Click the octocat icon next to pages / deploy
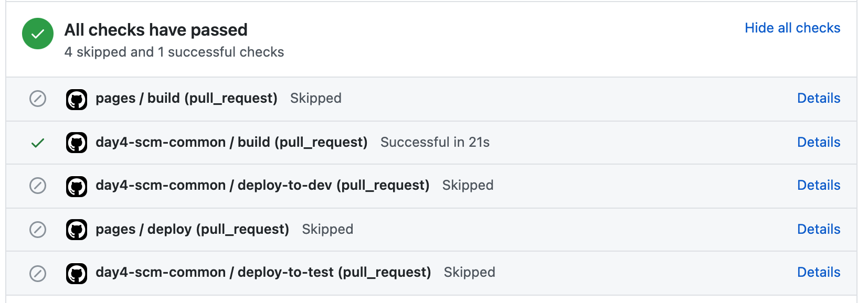This screenshot has width=868, height=303. point(77,230)
